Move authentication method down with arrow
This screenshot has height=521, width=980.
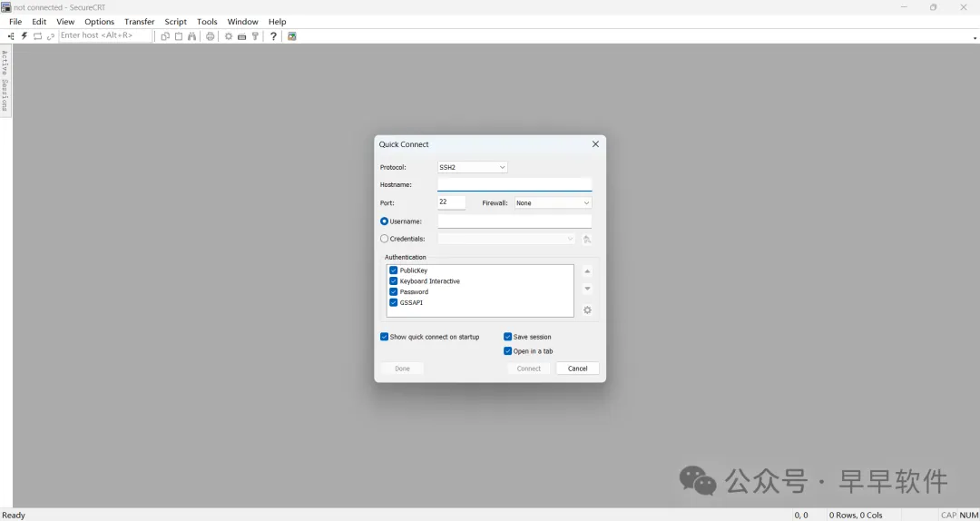587,289
